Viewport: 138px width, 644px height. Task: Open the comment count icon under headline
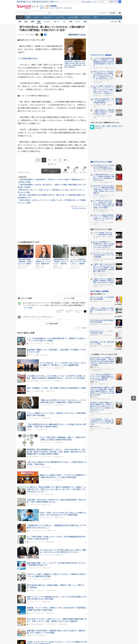click(32, 35)
